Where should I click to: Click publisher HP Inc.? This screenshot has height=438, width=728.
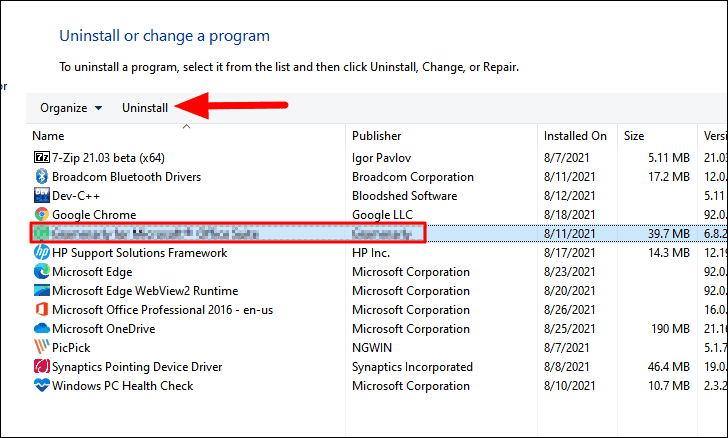tap(371, 253)
